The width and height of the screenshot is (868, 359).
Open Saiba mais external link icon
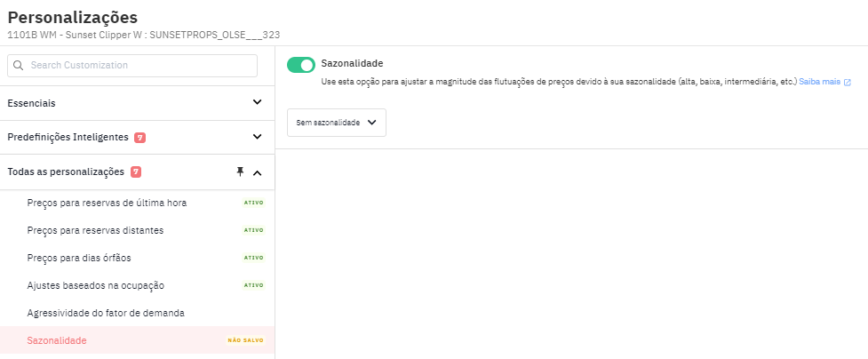click(847, 82)
